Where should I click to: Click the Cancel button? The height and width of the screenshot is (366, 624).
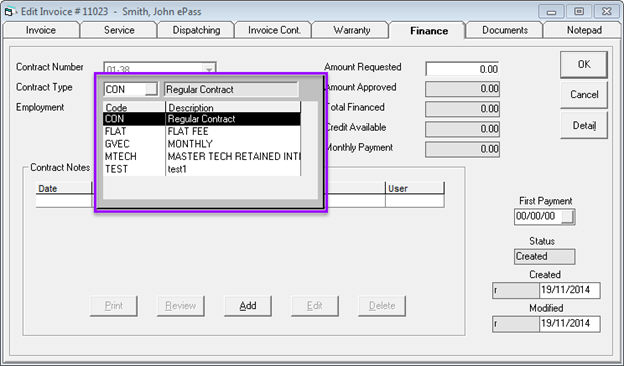pos(584,95)
